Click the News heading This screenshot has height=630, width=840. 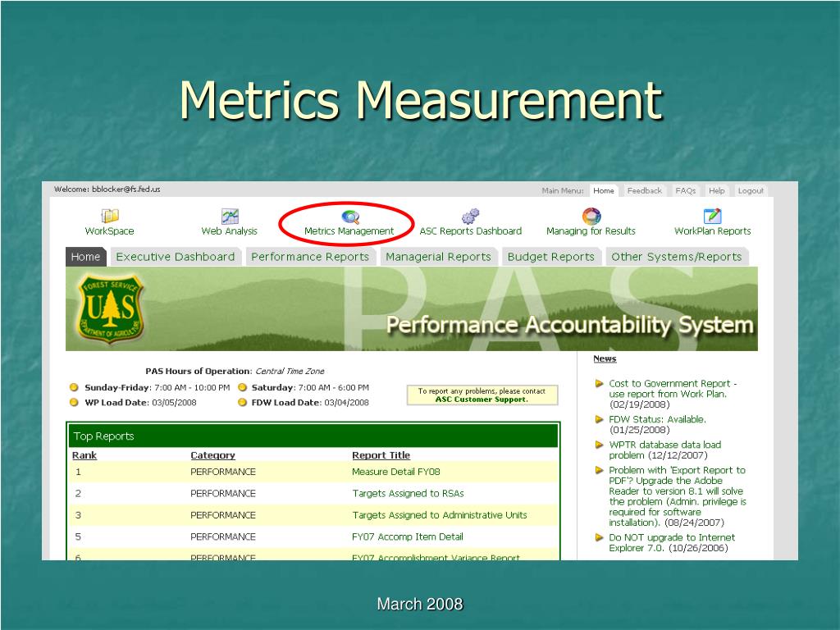605,358
